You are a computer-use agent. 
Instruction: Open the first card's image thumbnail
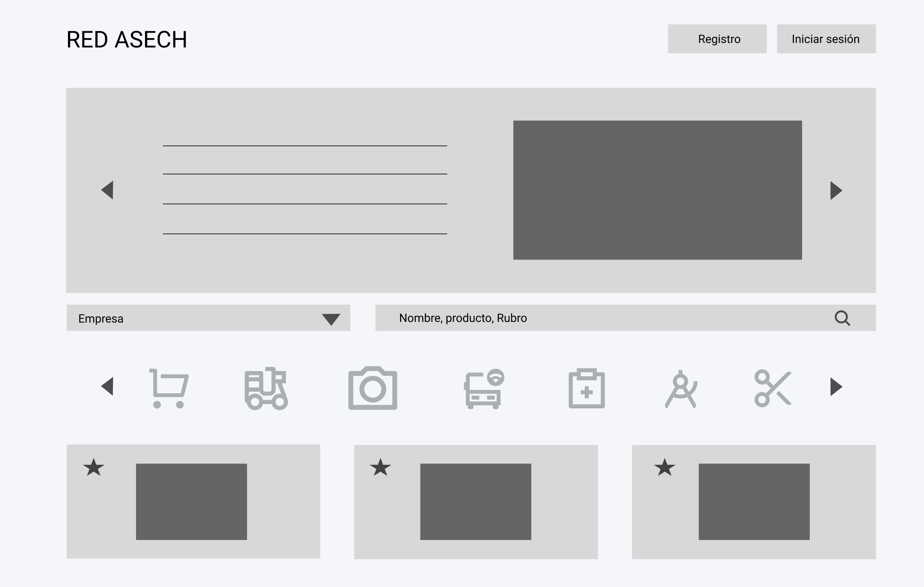click(x=191, y=501)
